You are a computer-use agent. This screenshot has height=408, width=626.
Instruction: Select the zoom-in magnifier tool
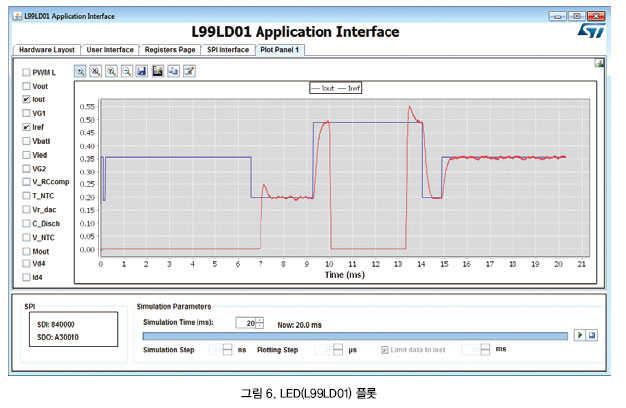click(80, 71)
